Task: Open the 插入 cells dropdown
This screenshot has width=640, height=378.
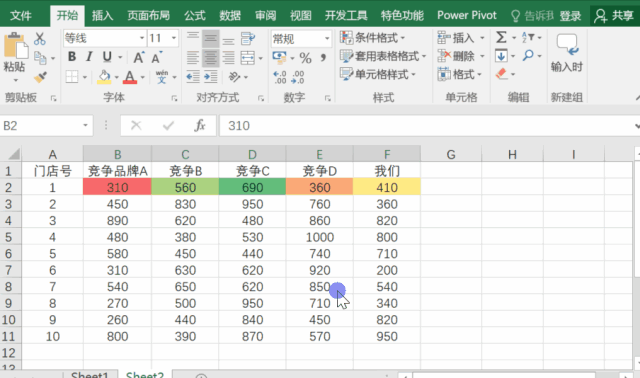Action: (x=461, y=38)
